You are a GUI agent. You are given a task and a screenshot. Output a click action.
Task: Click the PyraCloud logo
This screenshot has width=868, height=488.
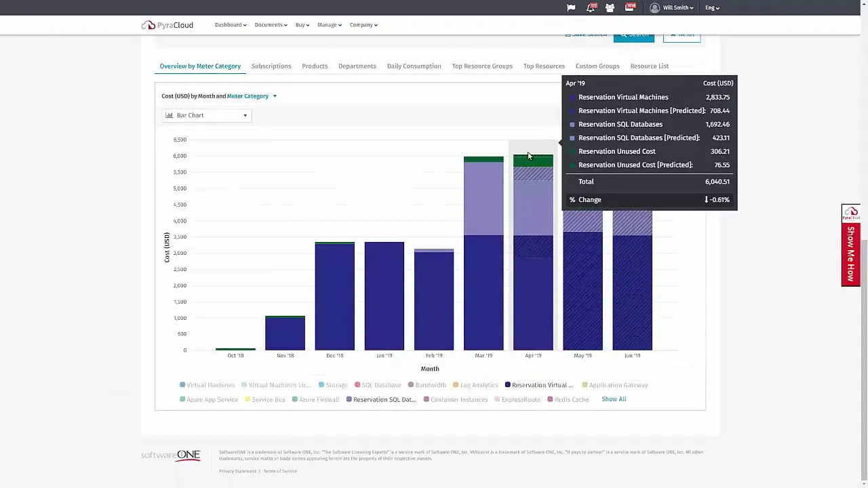[167, 25]
